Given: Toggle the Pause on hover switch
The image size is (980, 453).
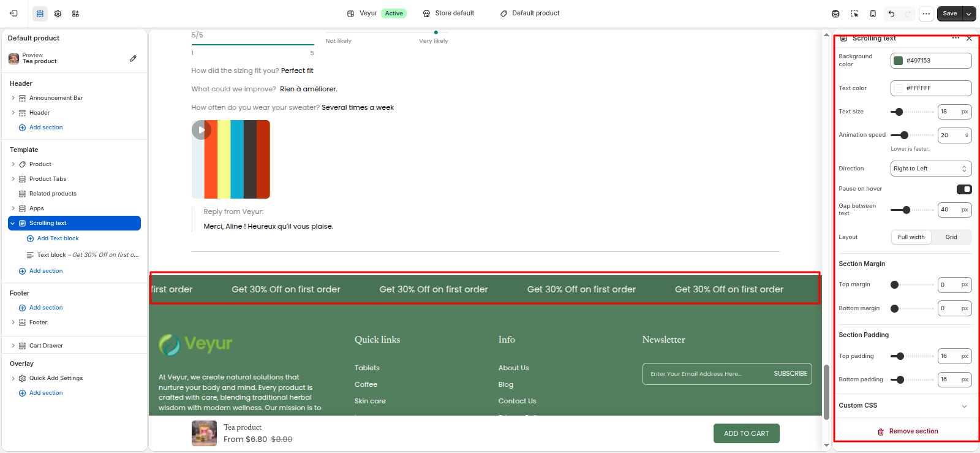Looking at the screenshot, I should pos(964,189).
